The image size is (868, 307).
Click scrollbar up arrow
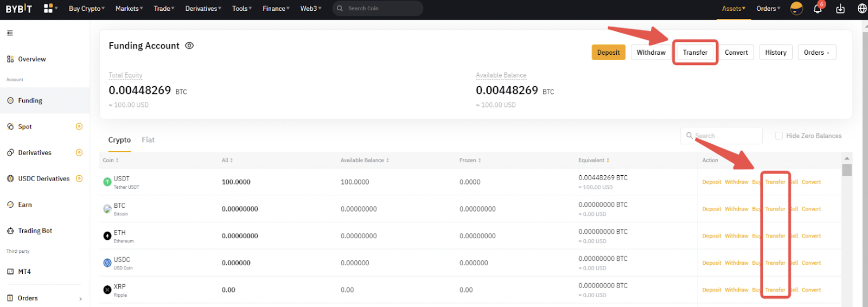847,158
